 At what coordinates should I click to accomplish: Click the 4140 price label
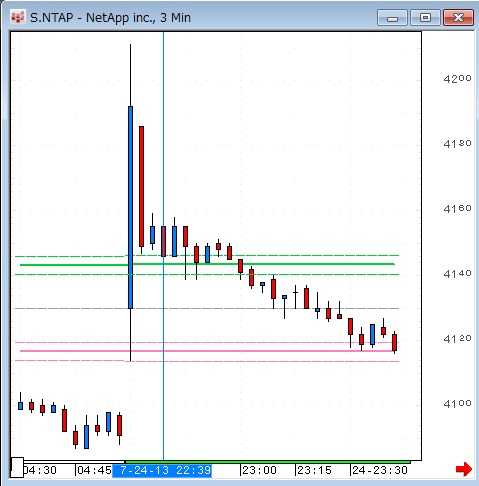pyautogui.click(x=457, y=274)
